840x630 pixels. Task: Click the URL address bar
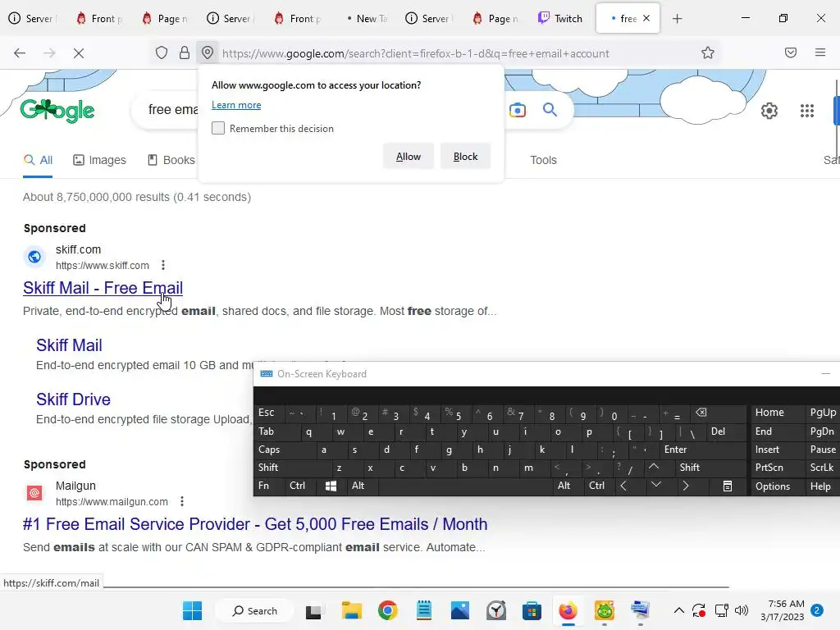tap(415, 53)
